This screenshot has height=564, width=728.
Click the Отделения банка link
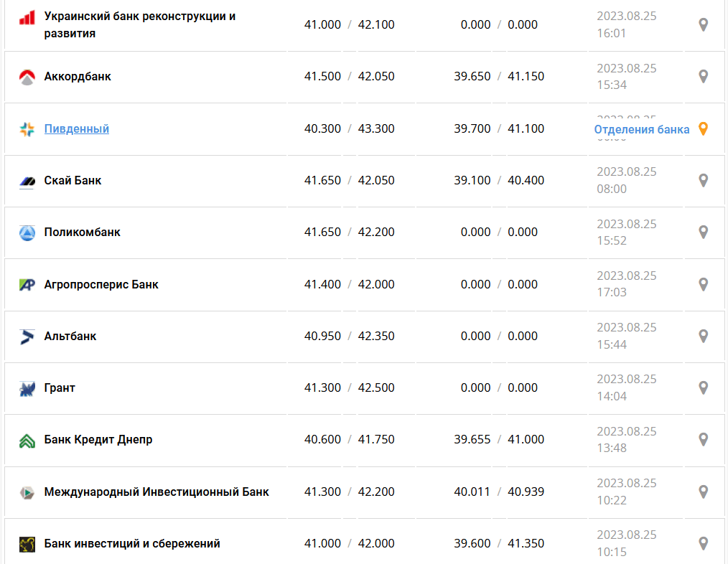point(642,129)
